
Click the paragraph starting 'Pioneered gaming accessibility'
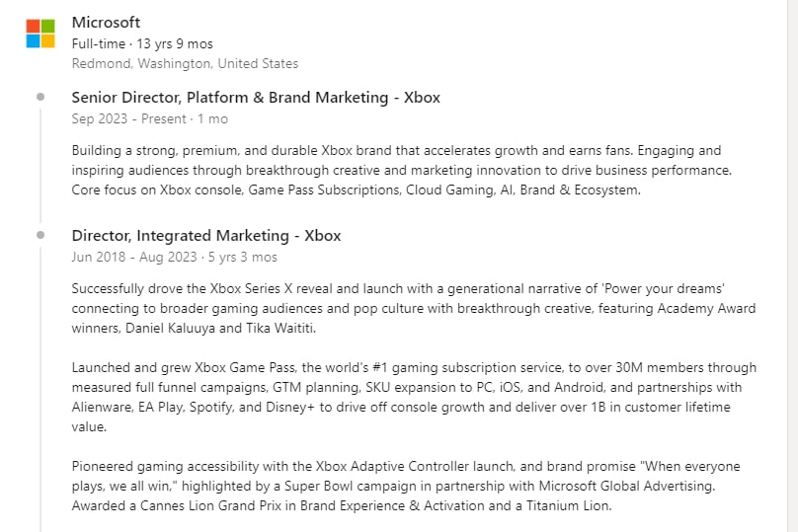pos(406,486)
